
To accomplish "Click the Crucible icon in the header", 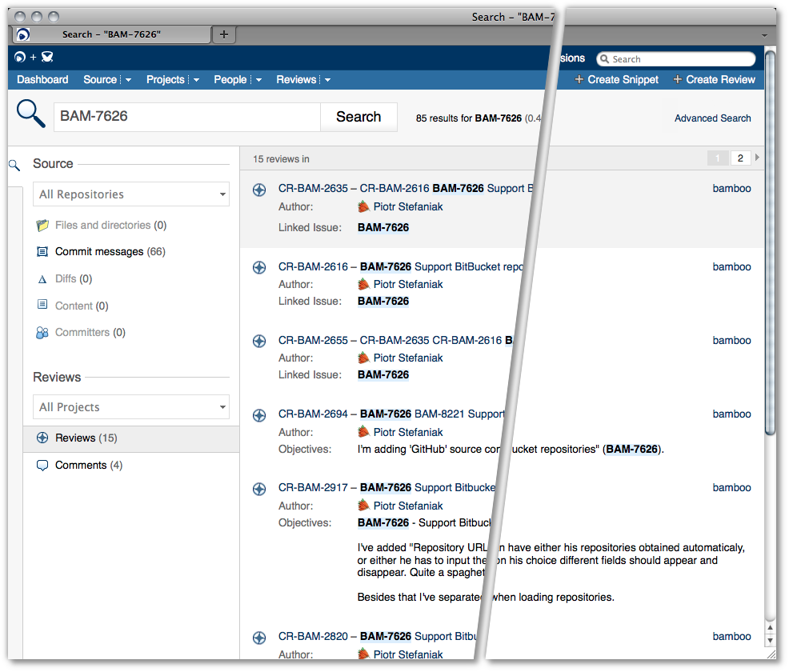I will click(x=47, y=57).
